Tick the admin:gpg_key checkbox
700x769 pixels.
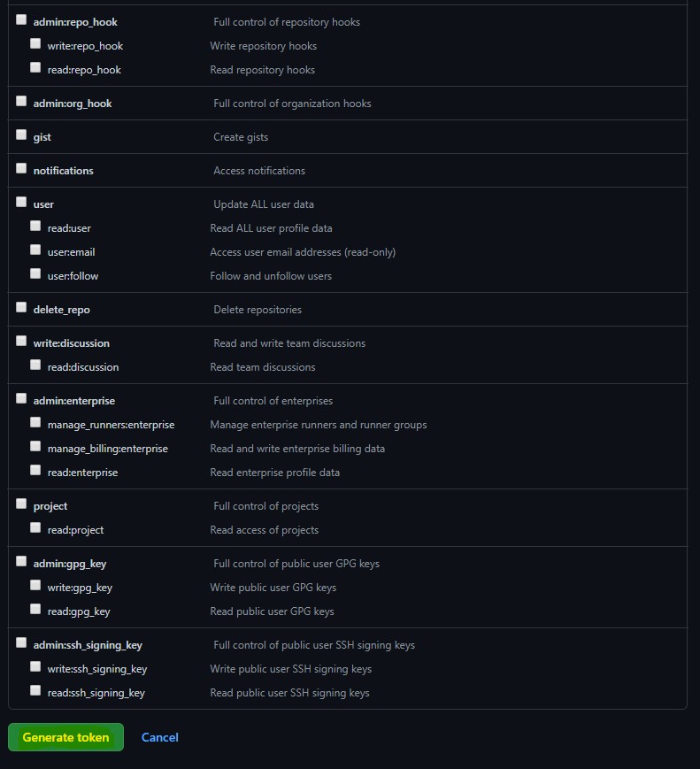(x=21, y=561)
